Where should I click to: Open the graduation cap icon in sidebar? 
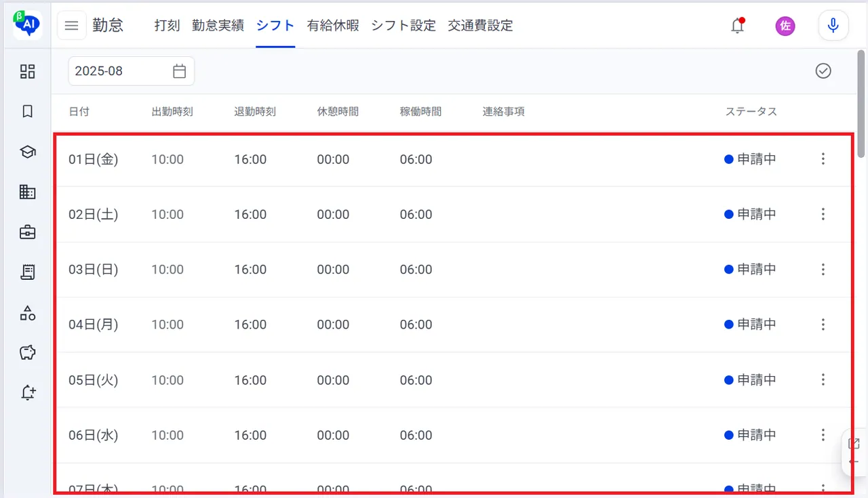(x=28, y=152)
